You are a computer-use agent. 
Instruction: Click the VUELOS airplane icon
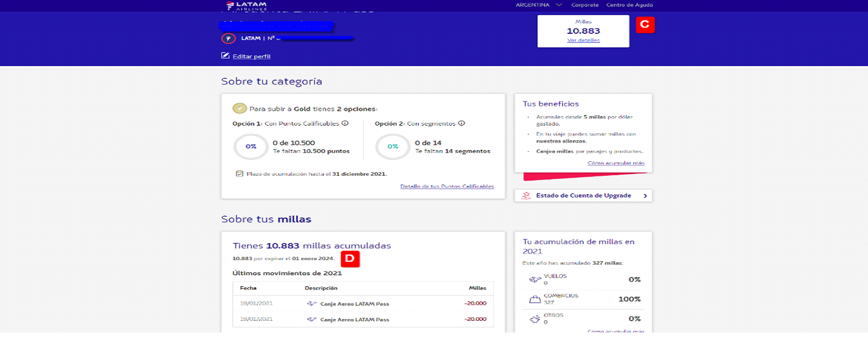pyautogui.click(x=535, y=280)
